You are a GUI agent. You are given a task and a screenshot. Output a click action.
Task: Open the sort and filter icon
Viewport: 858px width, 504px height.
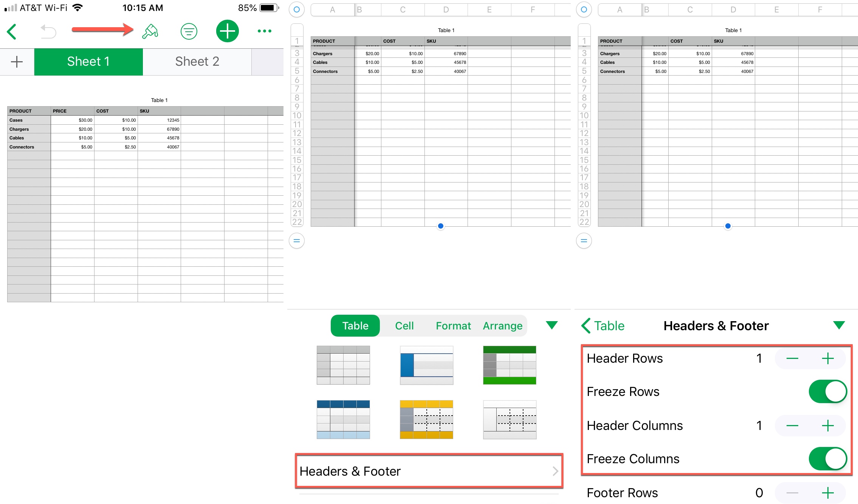tap(189, 31)
